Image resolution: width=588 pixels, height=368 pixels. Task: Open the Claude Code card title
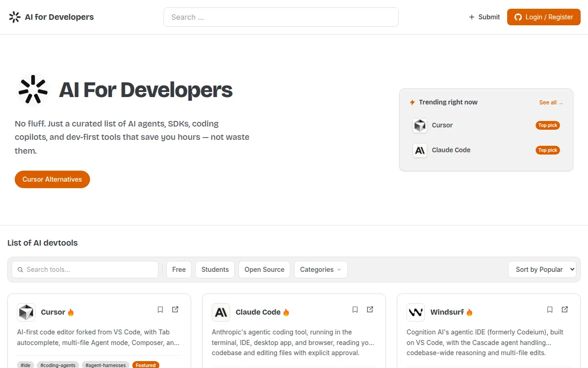point(258,312)
